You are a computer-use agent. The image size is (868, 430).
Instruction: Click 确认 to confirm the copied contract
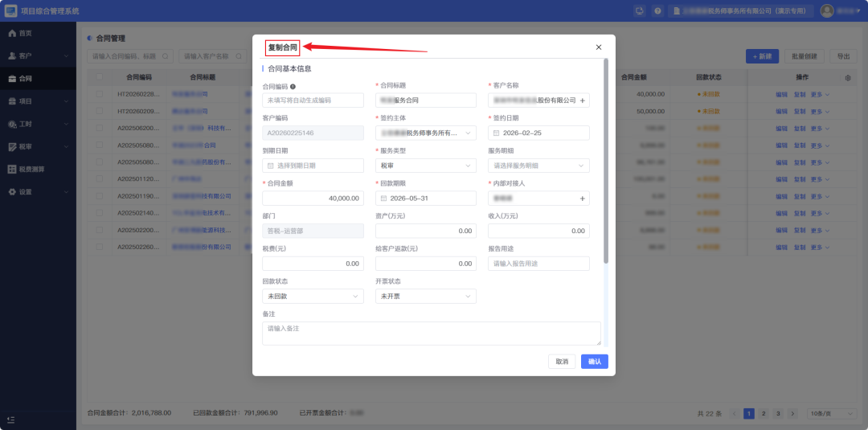click(x=595, y=362)
